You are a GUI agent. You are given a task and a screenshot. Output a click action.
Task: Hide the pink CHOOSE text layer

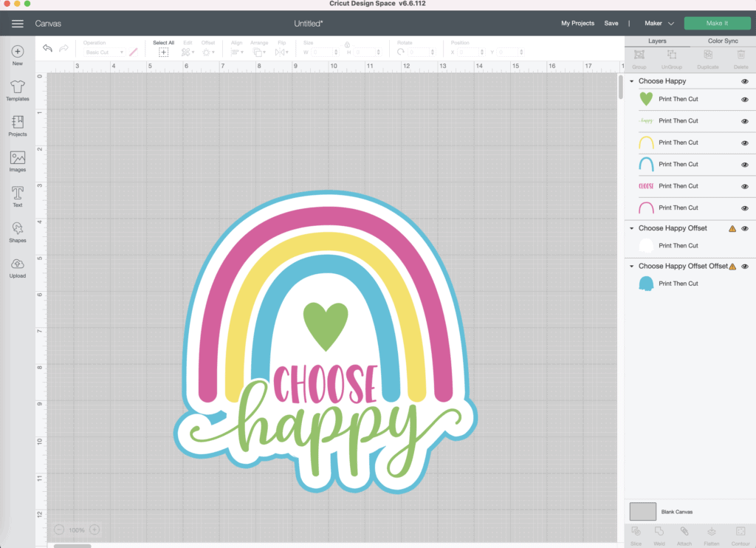point(745,186)
